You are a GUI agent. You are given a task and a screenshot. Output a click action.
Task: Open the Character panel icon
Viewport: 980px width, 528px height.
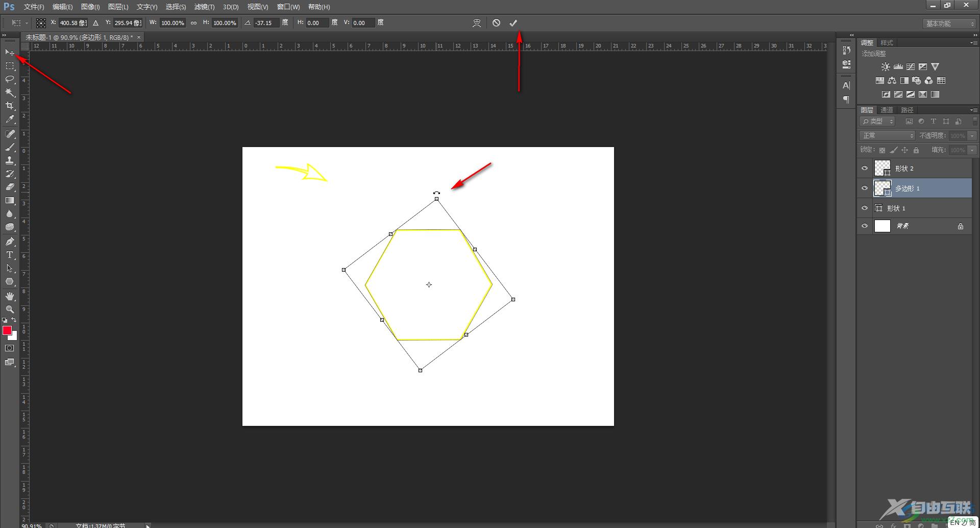pyautogui.click(x=846, y=86)
